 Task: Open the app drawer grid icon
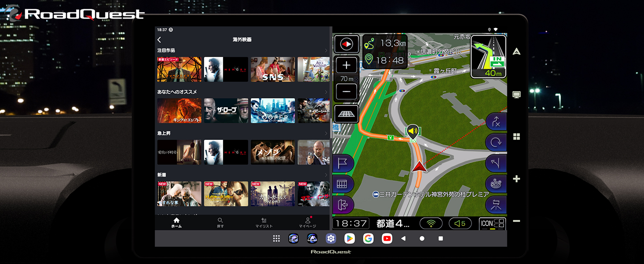point(276,238)
